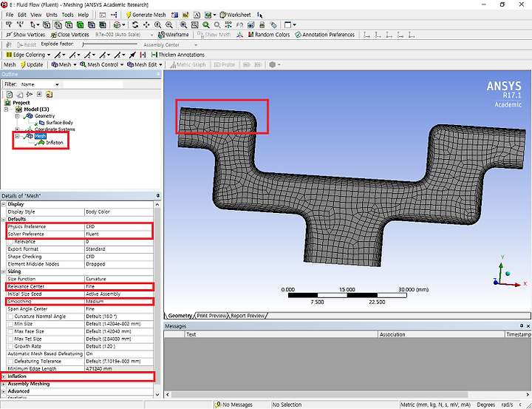The width and height of the screenshot is (532, 409).
Task: Select the Inflation item in the tree
Action: click(x=54, y=143)
